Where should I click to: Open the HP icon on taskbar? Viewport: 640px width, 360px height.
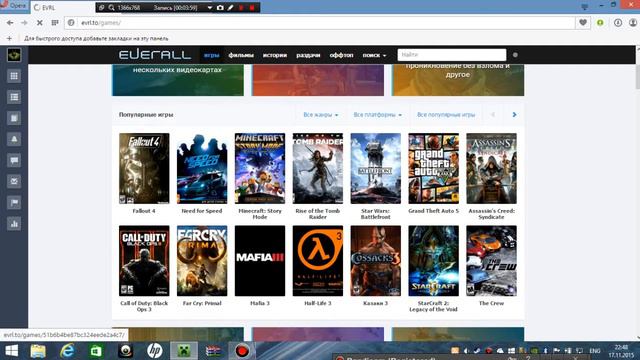[155, 351]
